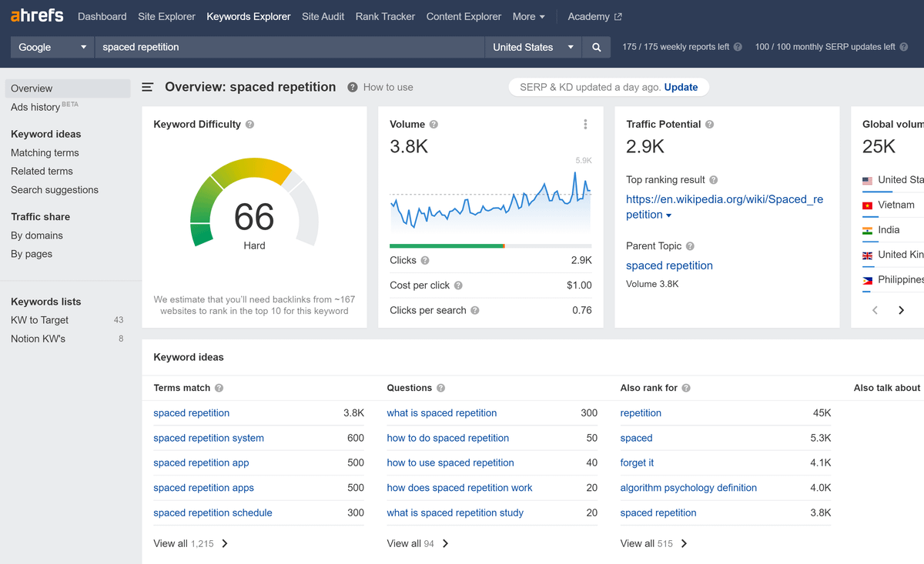The image size is (924, 564).
Task: Select Matching terms in the sidebar
Action: 45,152
